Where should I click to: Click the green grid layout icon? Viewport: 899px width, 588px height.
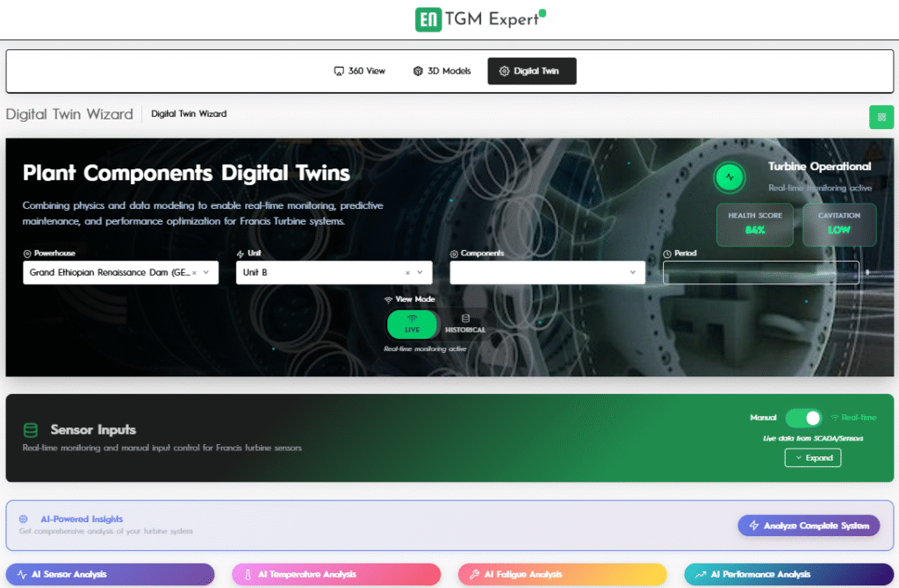pyautogui.click(x=881, y=117)
